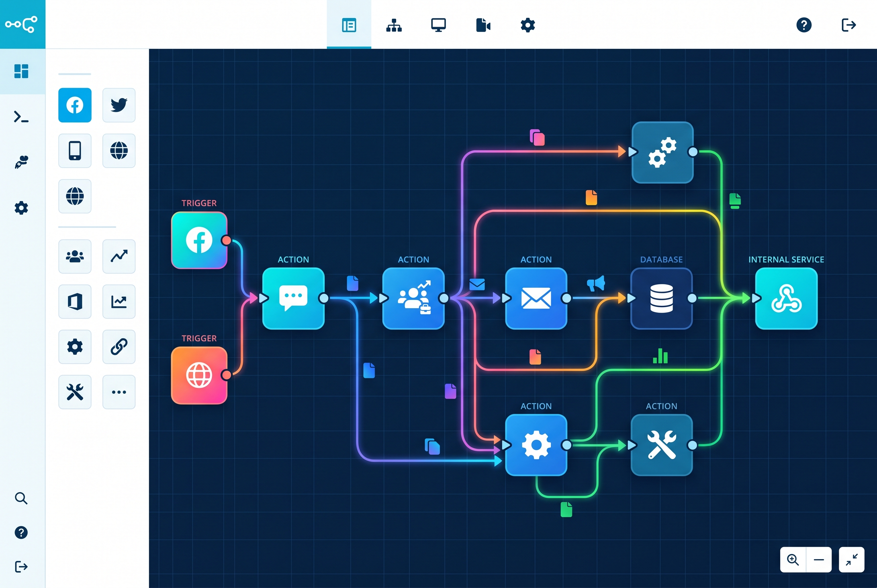Pick the users group tile in palette
Viewport: 877px width, 588px height.
pos(75,256)
